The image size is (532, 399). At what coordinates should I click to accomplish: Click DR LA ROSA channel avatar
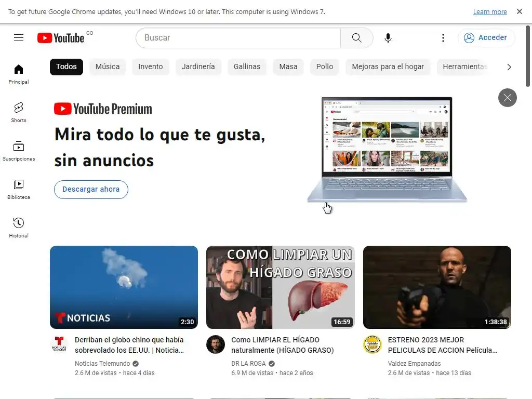point(216,344)
